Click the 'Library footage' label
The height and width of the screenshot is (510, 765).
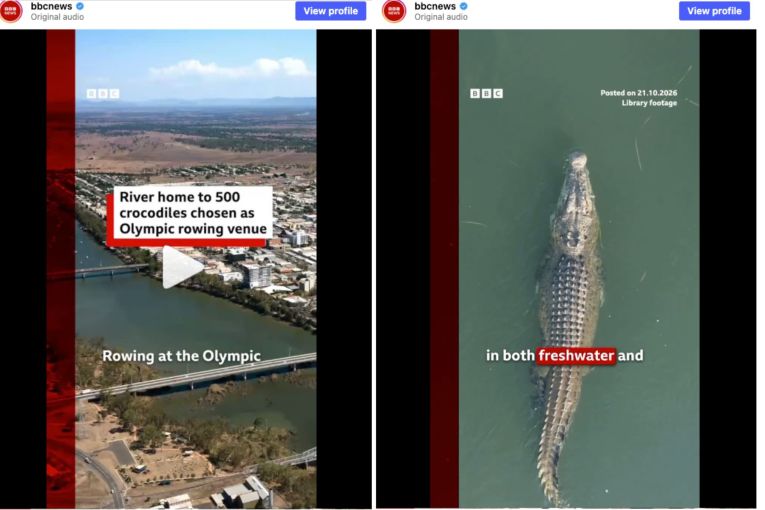point(649,103)
